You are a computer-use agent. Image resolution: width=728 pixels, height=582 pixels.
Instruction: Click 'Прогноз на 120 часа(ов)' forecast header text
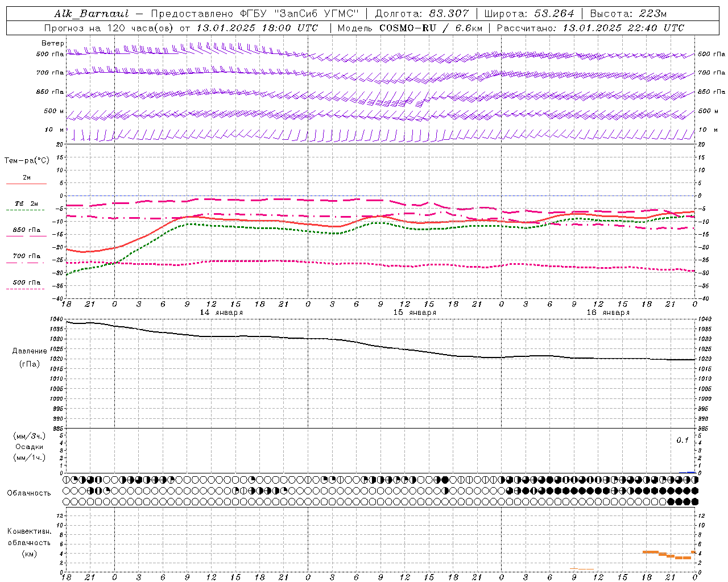point(109,28)
